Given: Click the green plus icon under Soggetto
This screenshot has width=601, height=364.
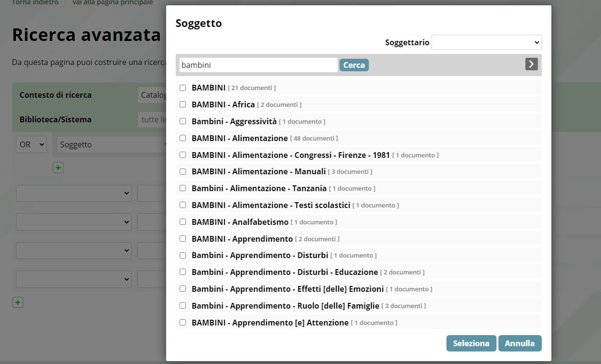Looking at the screenshot, I should coord(58,168).
